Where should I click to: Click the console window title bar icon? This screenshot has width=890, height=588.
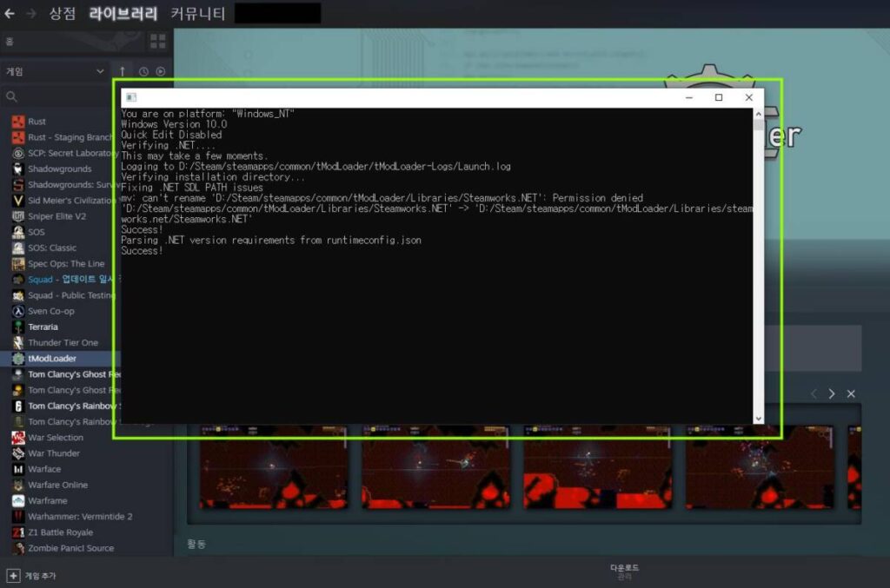tap(131, 97)
